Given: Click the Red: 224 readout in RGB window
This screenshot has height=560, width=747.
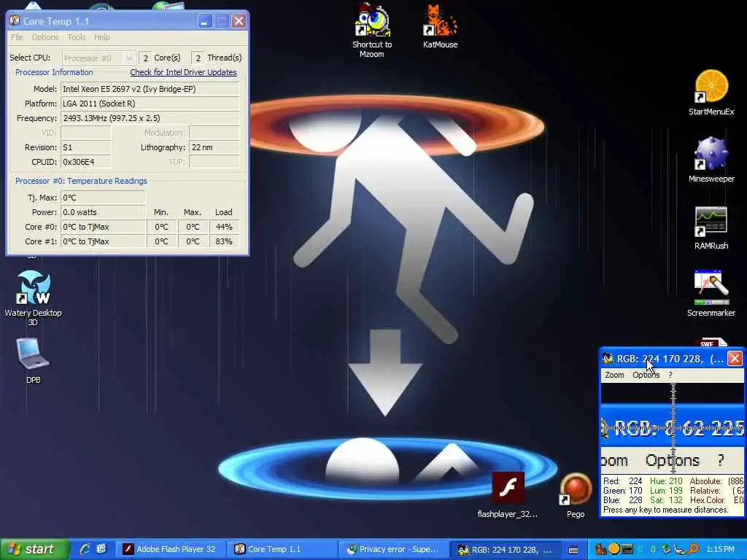Looking at the screenshot, I should click(623, 481).
